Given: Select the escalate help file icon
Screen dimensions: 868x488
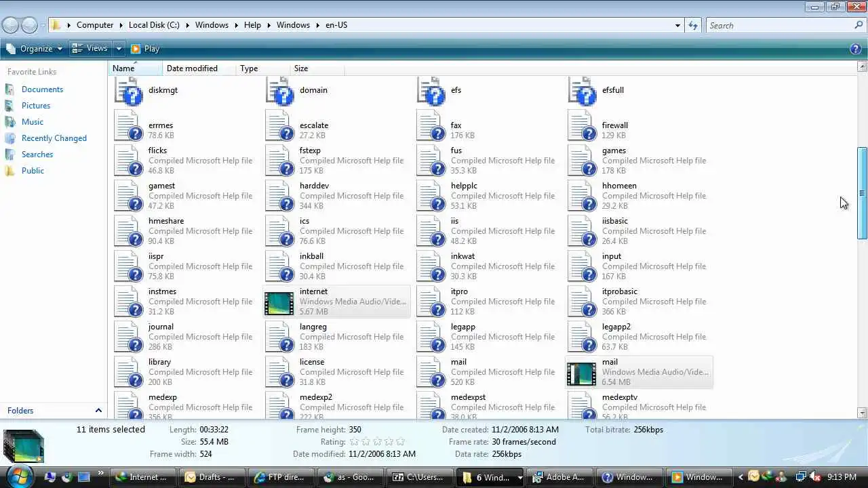Looking at the screenshot, I should pos(280,126).
